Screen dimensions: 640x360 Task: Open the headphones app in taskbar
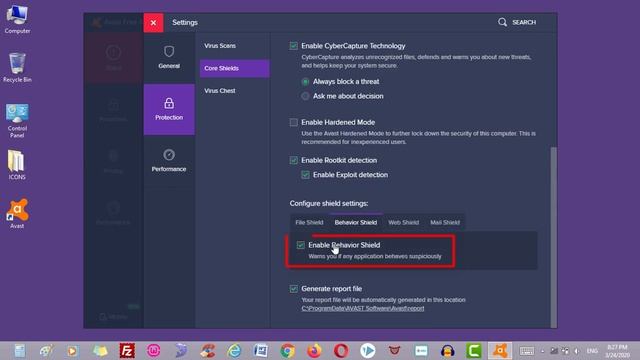point(448,351)
